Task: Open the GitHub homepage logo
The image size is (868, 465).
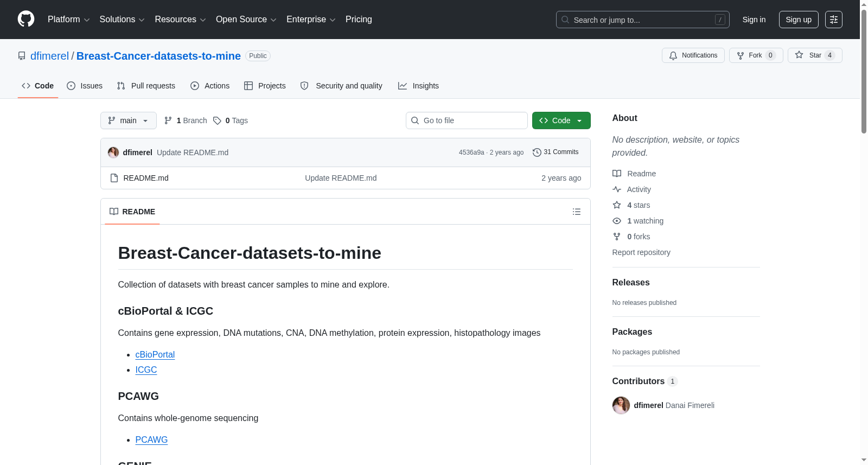Action: pyautogui.click(x=26, y=19)
